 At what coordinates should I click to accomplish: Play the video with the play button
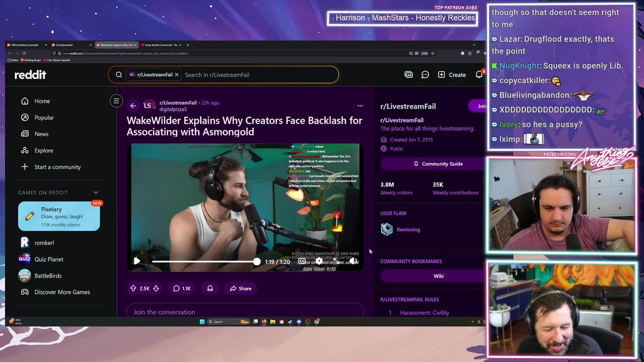coord(137,261)
